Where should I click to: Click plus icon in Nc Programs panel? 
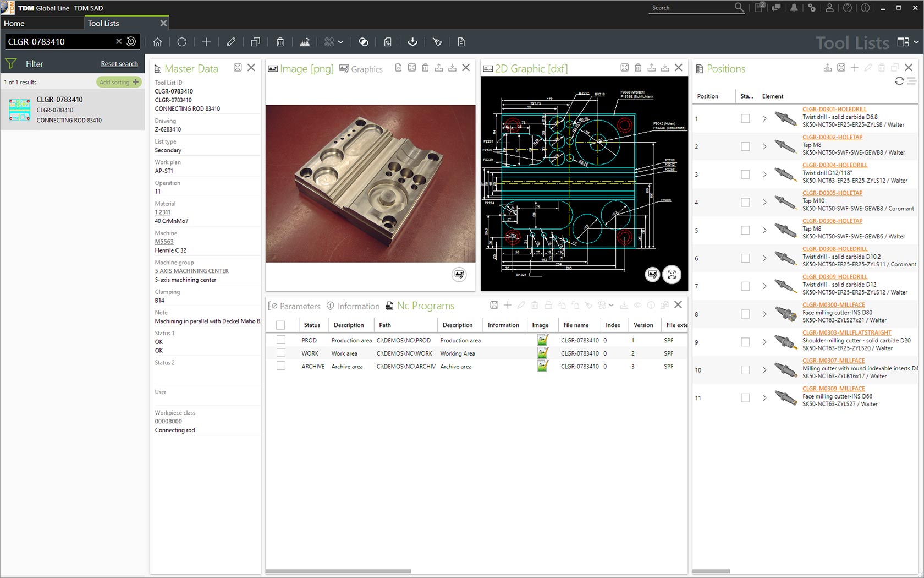pyautogui.click(x=508, y=305)
